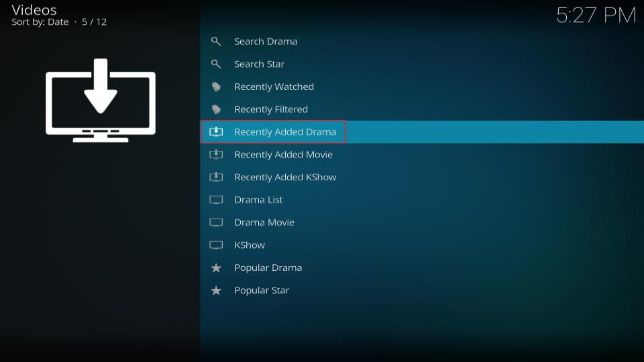This screenshot has height=362, width=644.
Task: Open the Popular Drama entry
Action: pyautogui.click(x=422, y=267)
